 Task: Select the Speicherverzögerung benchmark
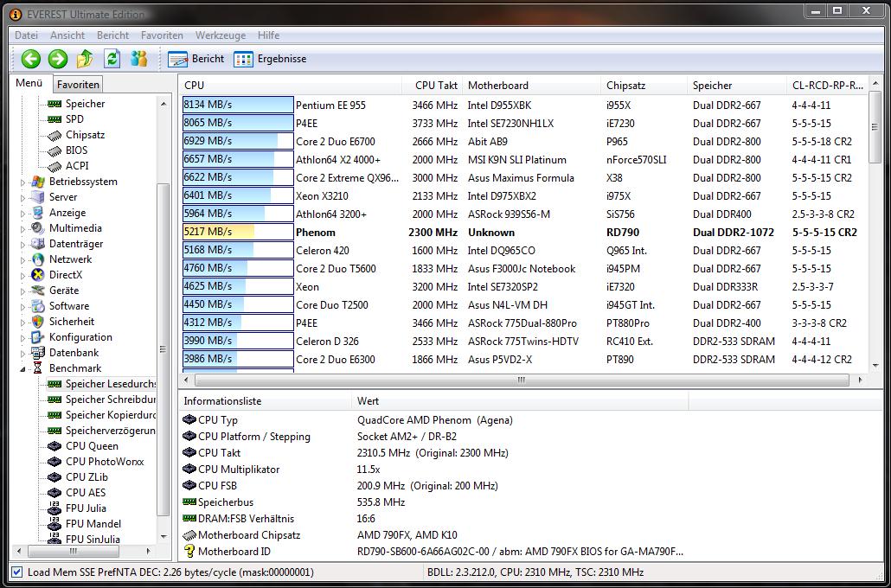(x=110, y=431)
